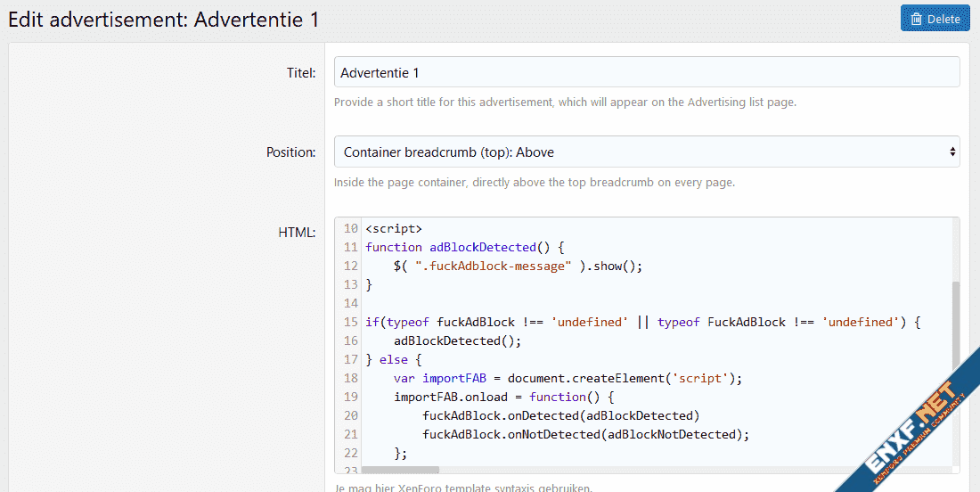Click the trash can icon on Delete
The height and width of the screenshot is (492, 980).
[916, 19]
